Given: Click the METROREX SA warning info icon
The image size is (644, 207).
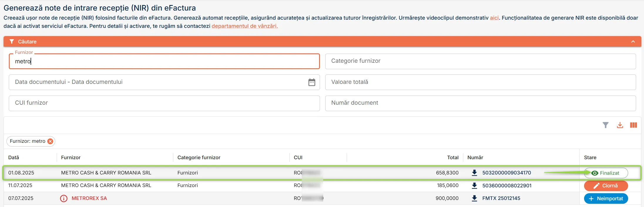Looking at the screenshot, I should pyautogui.click(x=64, y=198).
